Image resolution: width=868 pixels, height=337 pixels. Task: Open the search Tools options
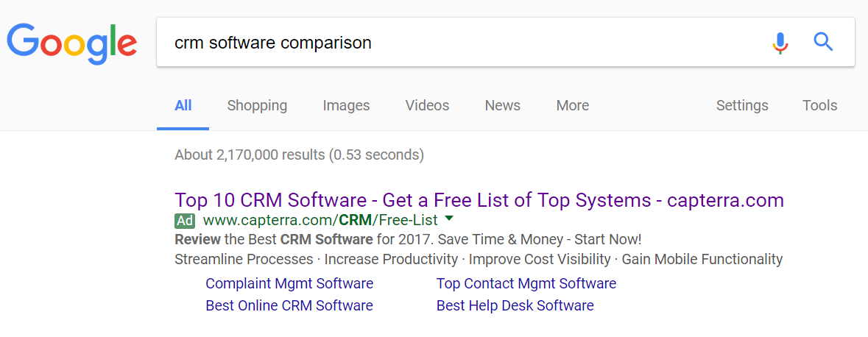tap(820, 105)
